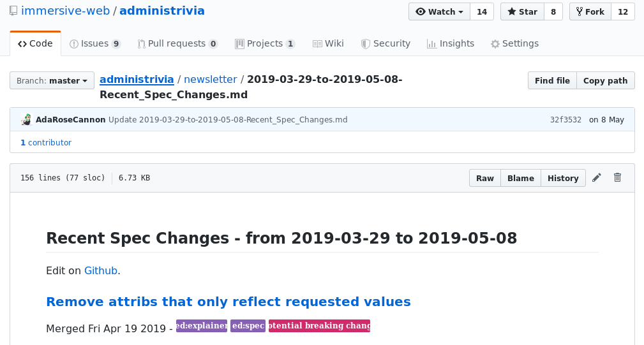Click the trash delete file icon
Screen dimensions: 644x345
coord(617,178)
